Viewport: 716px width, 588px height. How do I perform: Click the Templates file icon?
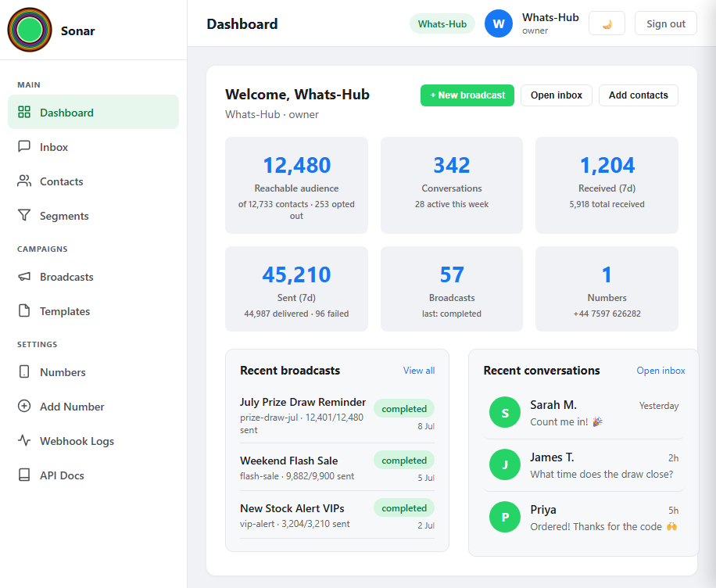(24, 310)
